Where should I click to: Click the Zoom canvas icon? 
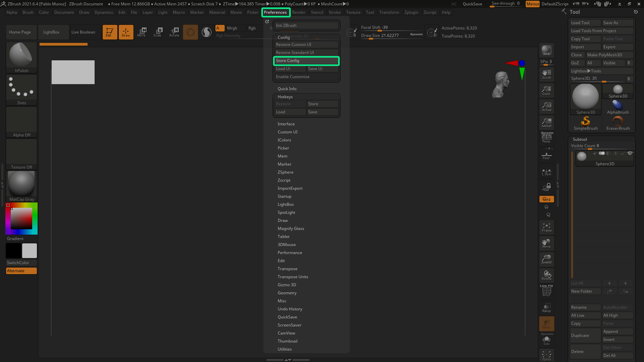click(x=546, y=90)
